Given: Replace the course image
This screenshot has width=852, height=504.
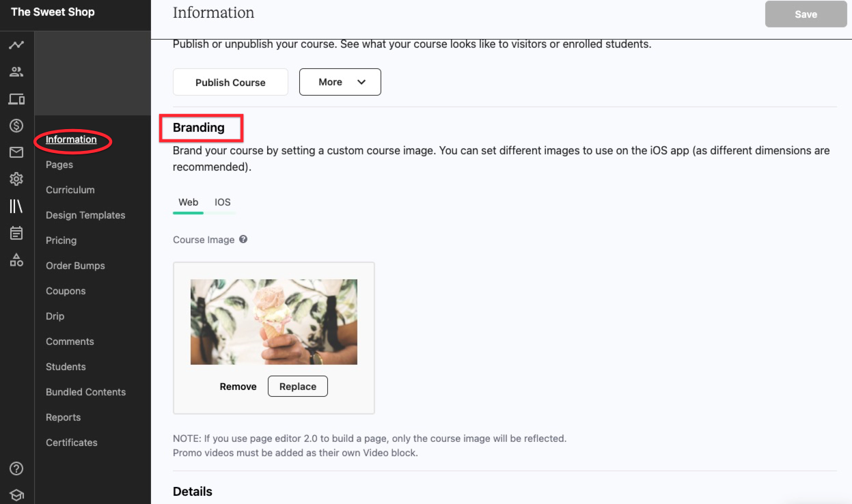Looking at the screenshot, I should pyautogui.click(x=298, y=386).
